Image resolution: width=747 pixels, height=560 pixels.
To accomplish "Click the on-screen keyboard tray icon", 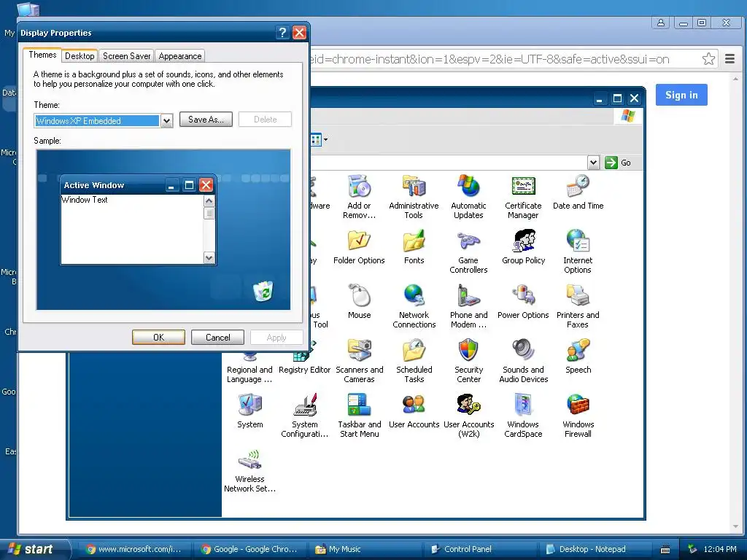I will [665, 550].
